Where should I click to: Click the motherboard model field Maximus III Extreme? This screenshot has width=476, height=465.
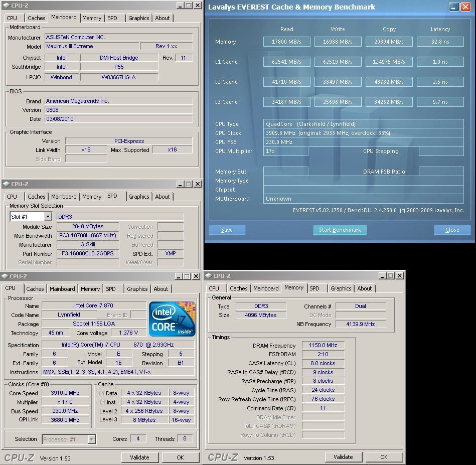pos(92,46)
